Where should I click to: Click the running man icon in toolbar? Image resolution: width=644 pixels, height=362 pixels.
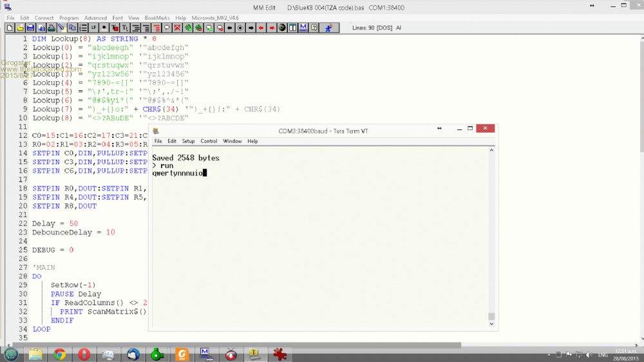328,28
